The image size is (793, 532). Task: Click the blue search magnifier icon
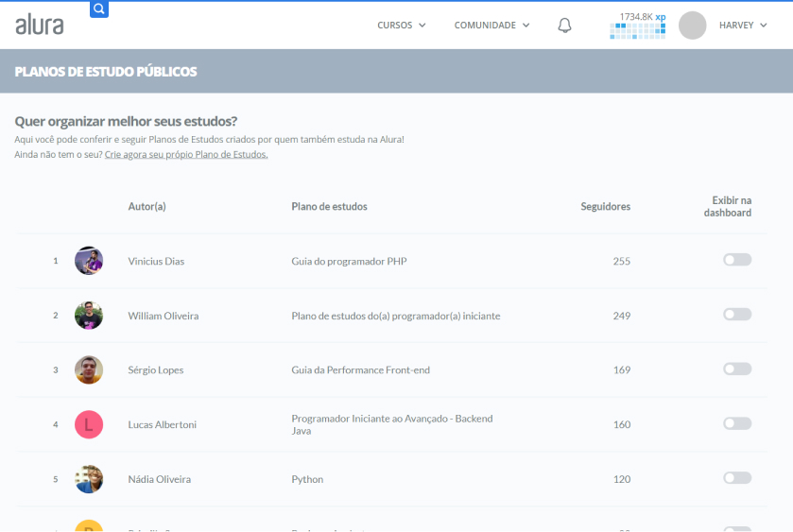(x=99, y=9)
